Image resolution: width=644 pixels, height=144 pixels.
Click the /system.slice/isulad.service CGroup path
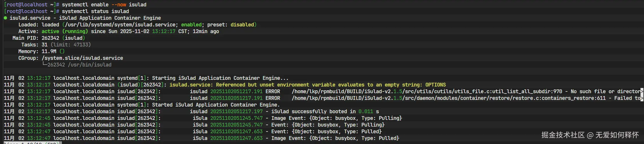82,58
